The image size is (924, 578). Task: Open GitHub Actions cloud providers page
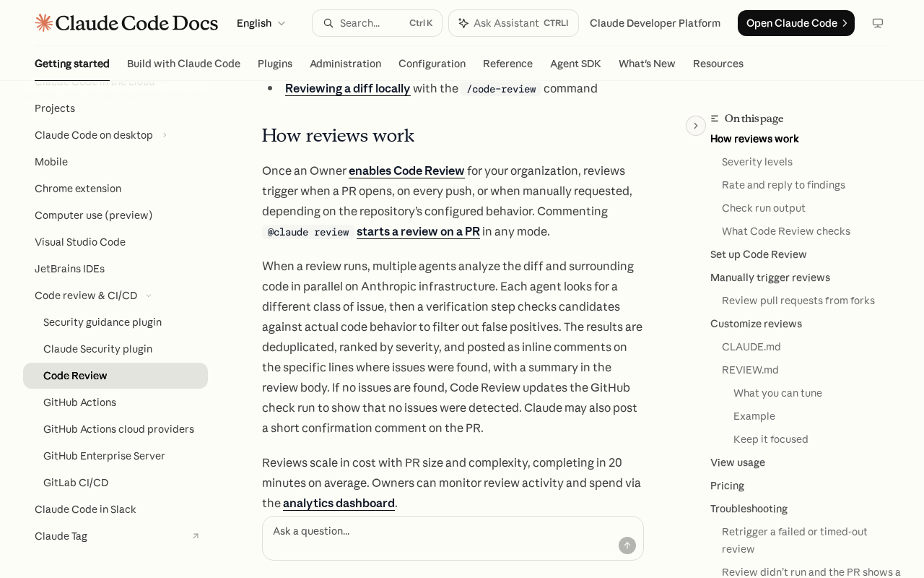pos(115,429)
